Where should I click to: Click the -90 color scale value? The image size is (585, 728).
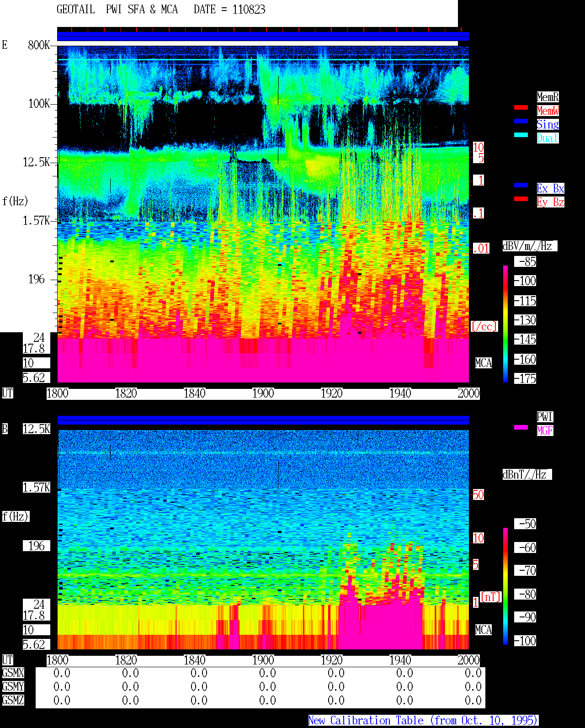pos(525,617)
